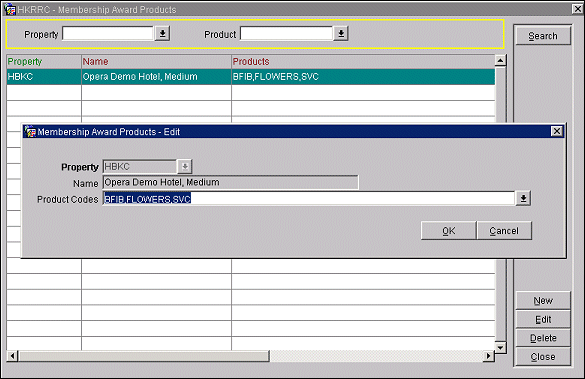Click the grid's scroll up arrow
This screenshot has height=379, width=585.
[500, 60]
